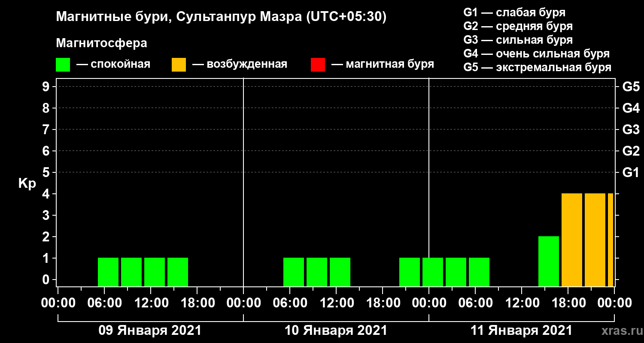644x343 pixels.
Task: Click the '— магнитная буря' legend label
Action: (x=383, y=65)
